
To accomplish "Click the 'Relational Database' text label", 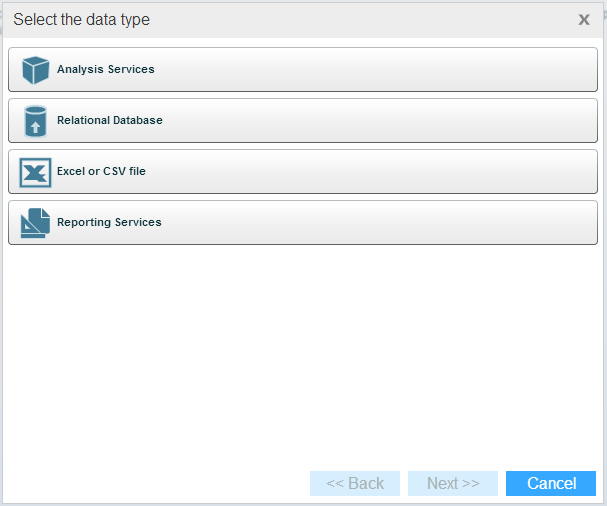I will click(109, 121).
